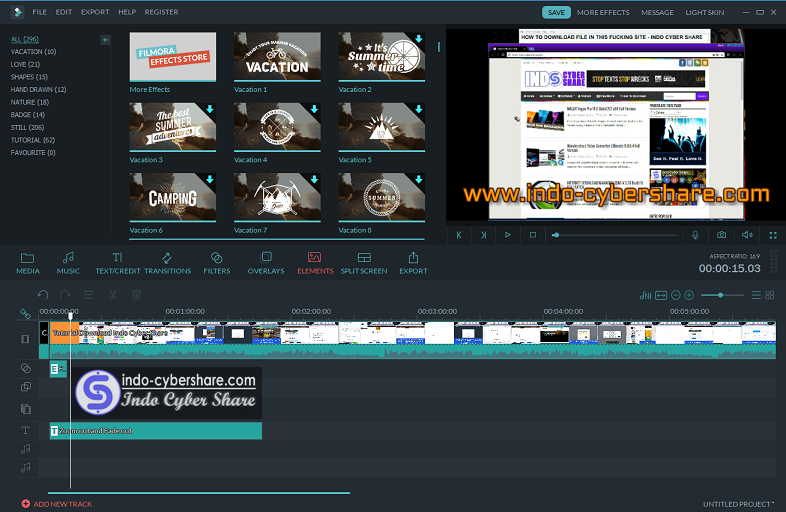Switch to Light Skin
The width and height of the screenshot is (786, 512).
click(x=704, y=13)
